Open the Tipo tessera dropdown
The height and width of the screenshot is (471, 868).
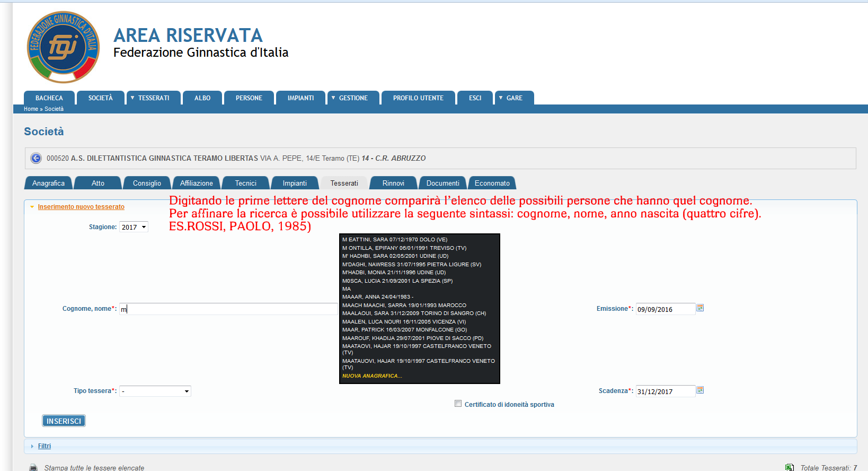pyautogui.click(x=155, y=391)
